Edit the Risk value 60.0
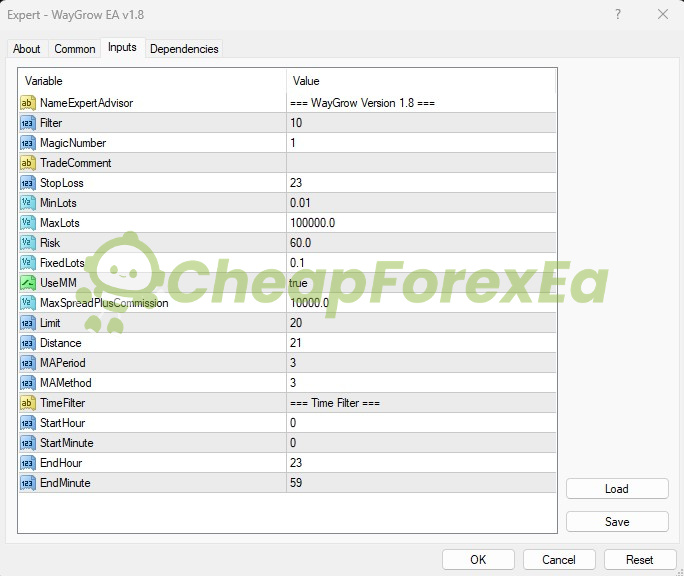 point(421,243)
